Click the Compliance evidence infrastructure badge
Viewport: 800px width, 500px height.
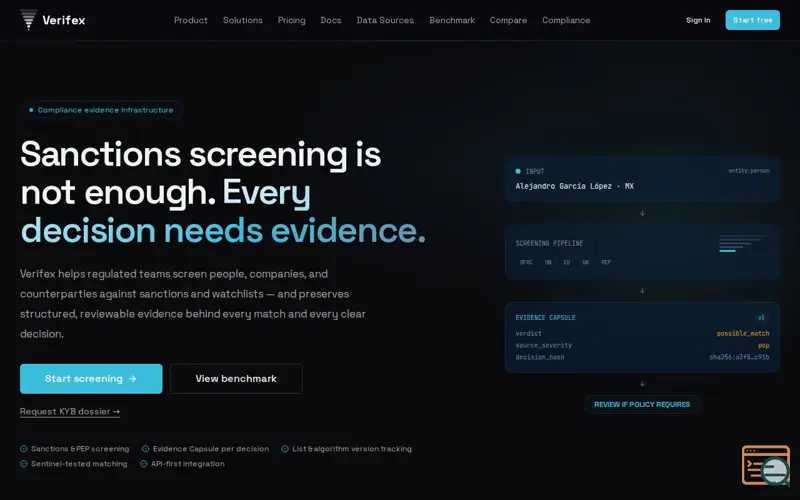click(102, 110)
